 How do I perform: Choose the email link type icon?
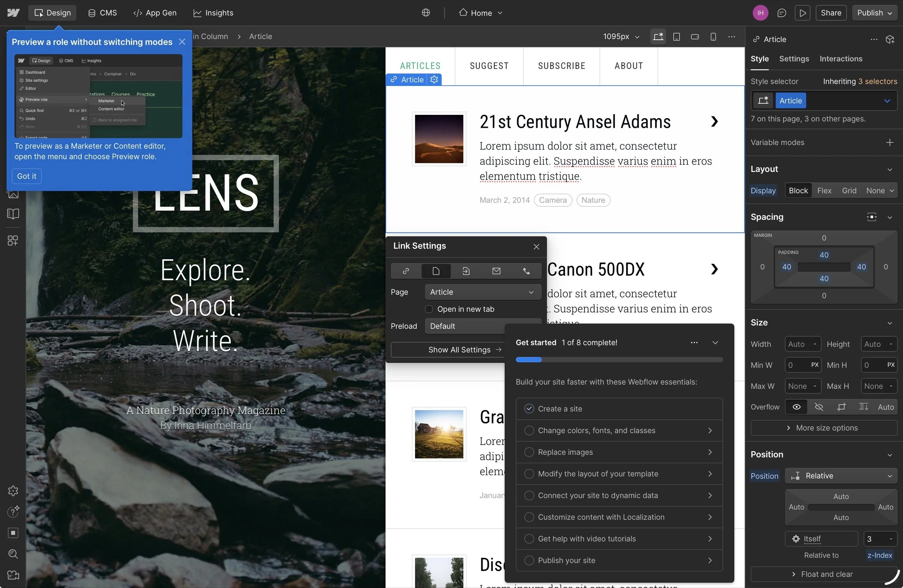point(496,271)
